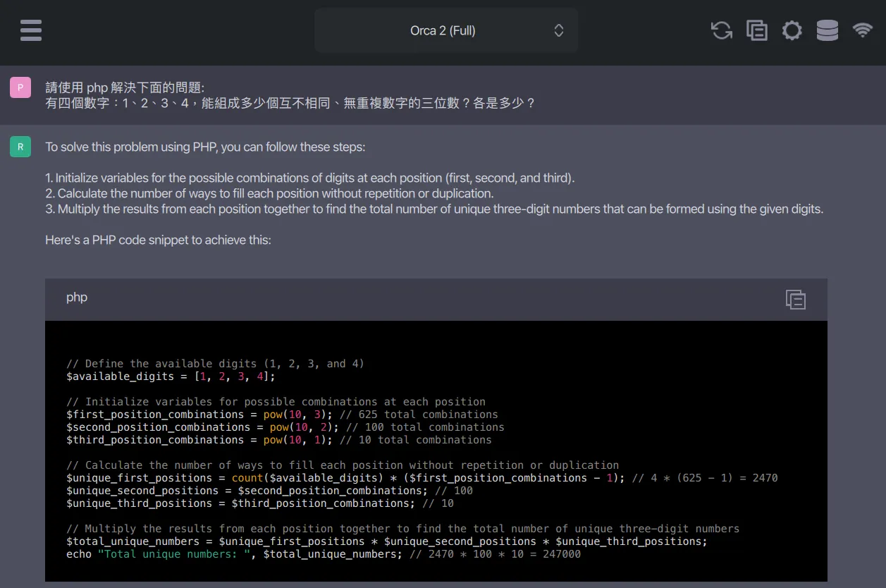The height and width of the screenshot is (588, 886).
Task: Click the database stack icon
Action: [x=827, y=30]
